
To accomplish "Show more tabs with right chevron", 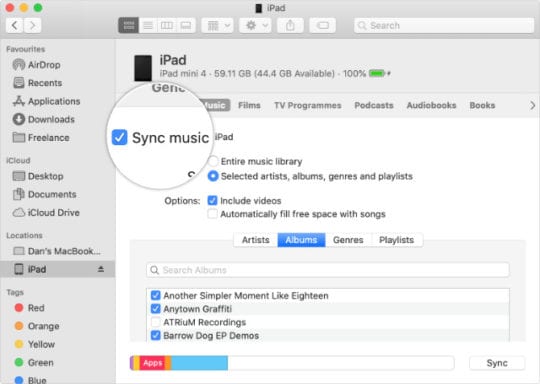I will point(532,105).
